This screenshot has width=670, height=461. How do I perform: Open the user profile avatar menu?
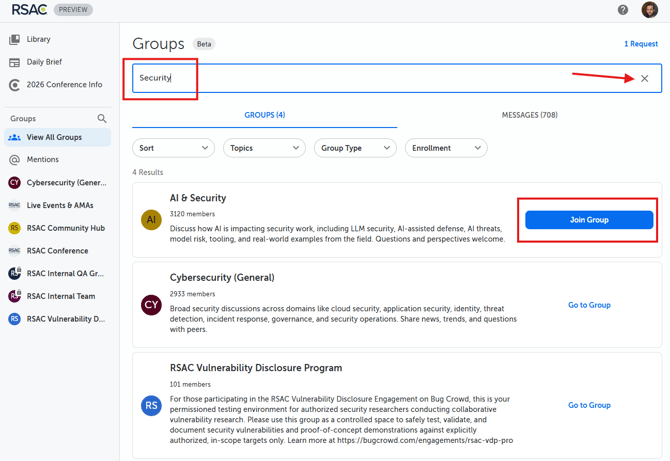coord(649,10)
